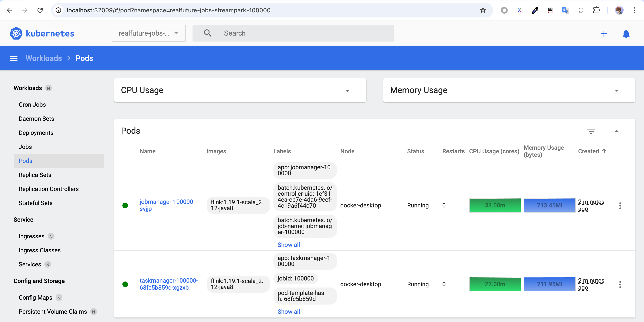644x322 pixels.
Task: Open the hamburger navigation menu
Action: coord(13,58)
